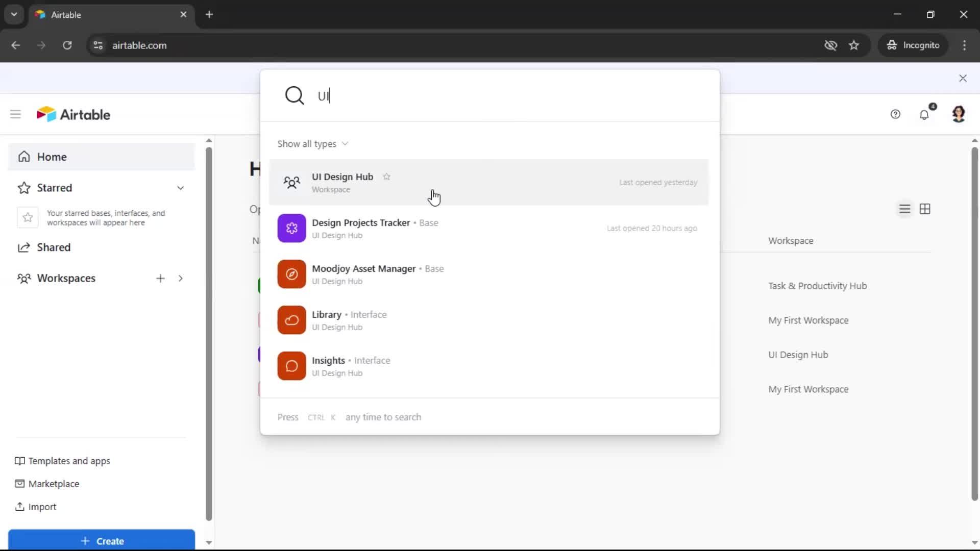Open Chrome three-dot menu
The image size is (980, 551).
(964, 45)
